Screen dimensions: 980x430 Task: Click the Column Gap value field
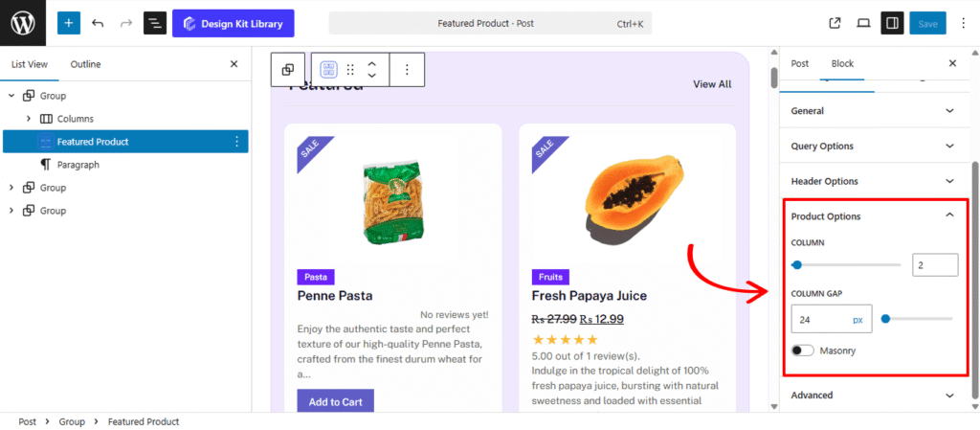[820, 319]
